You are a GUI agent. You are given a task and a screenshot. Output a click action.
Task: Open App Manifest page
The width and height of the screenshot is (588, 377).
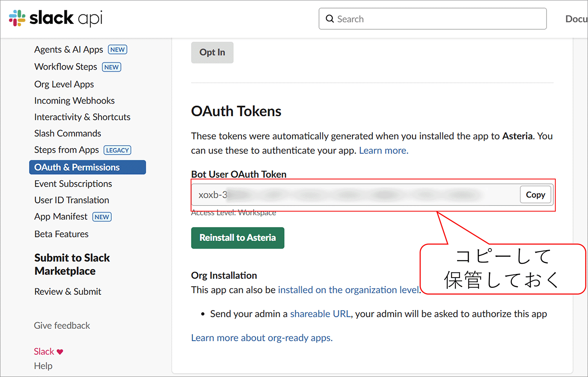click(x=61, y=216)
